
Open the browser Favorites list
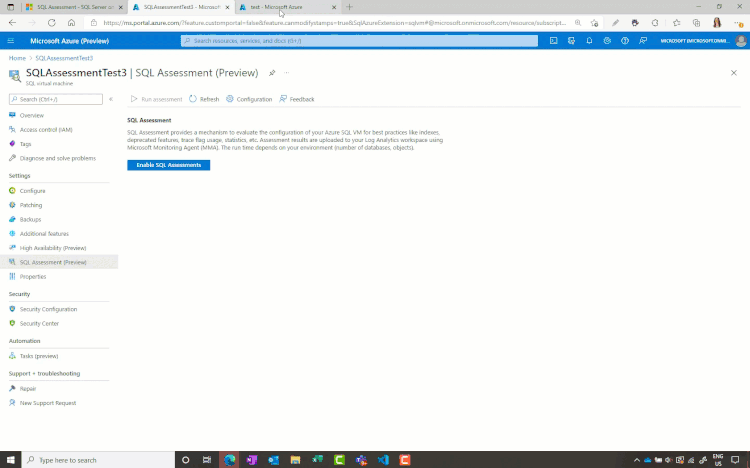[676, 22]
